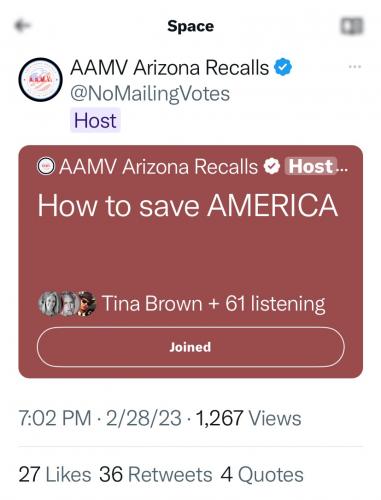Click the first listener avatar thumbnail
Viewport: 381px width, 500px height.
tap(48, 304)
